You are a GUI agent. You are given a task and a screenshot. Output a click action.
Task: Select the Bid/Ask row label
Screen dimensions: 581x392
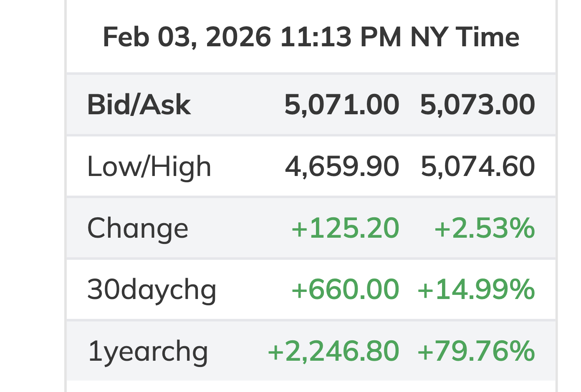click(x=139, y=104)
